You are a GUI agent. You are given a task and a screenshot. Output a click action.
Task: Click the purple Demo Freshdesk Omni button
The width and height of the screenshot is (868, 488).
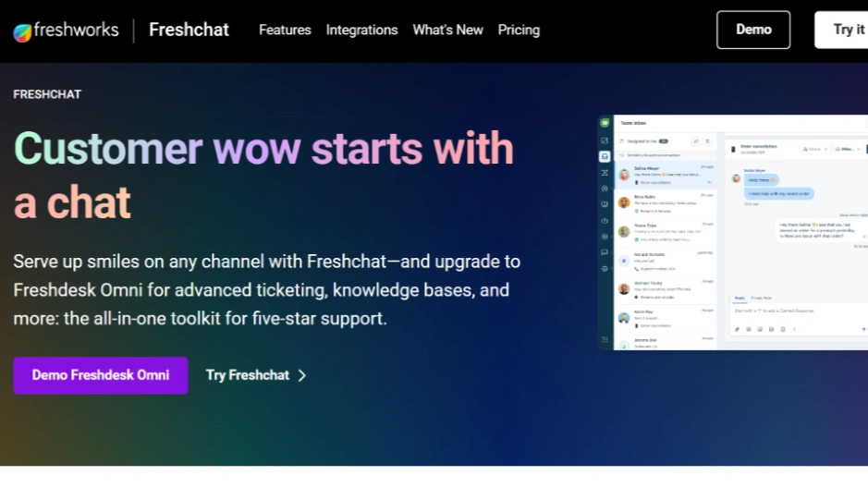(101, 375)
